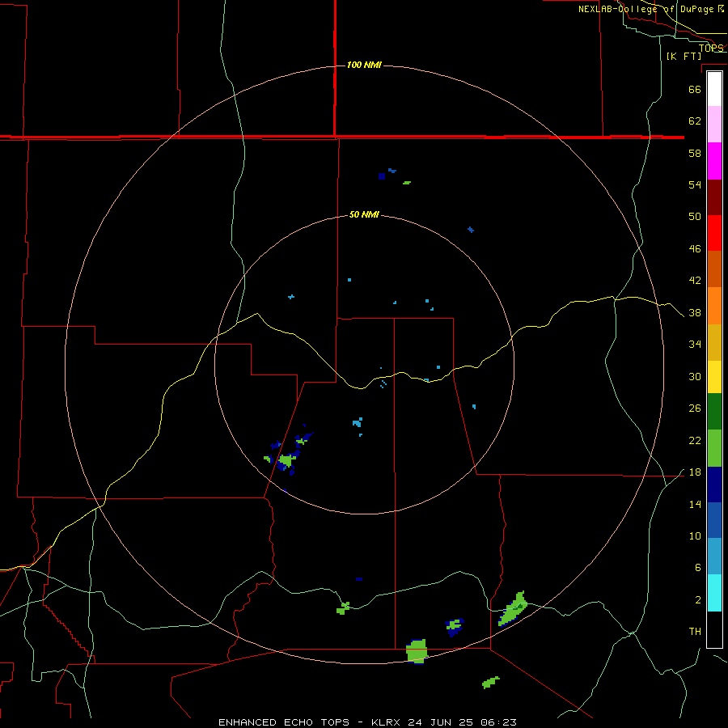Click the legend value 2
The width and height of the screenshot is (728, 728).
point(697,599)
